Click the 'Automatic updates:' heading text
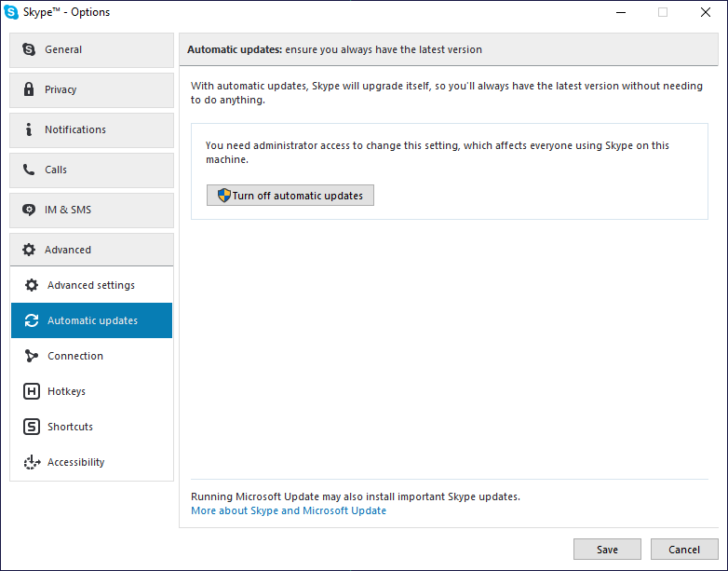The height and width of the screenshot is (571, 728). pyautogui.click(x=235, y=49)
